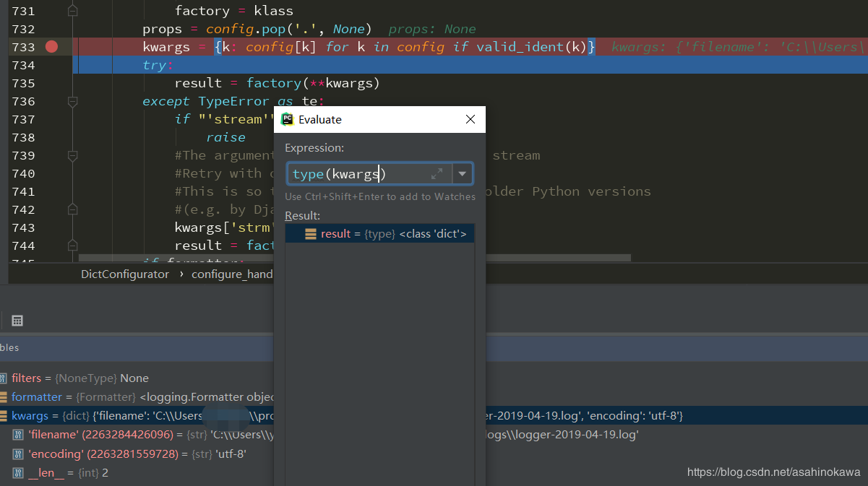Viewport: 868px width, 486px height.
Task: Click the 'older Python versions' comment text
Action: [x=571, y=191]
